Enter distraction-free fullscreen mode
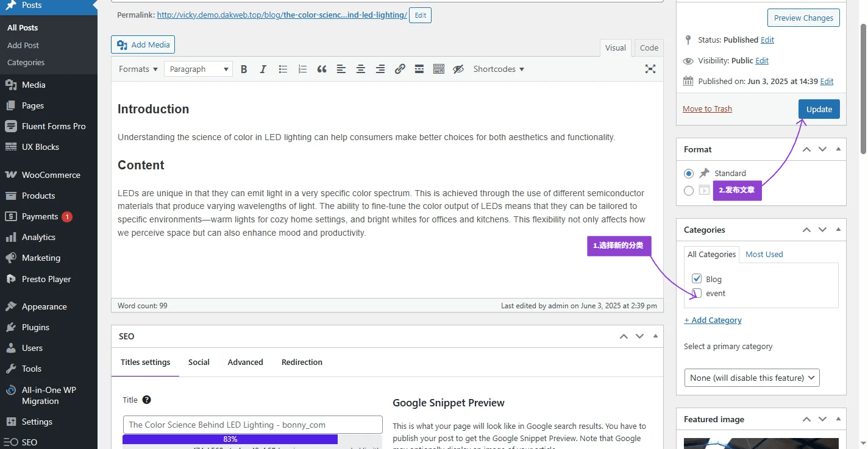 [x=650, y=69]
